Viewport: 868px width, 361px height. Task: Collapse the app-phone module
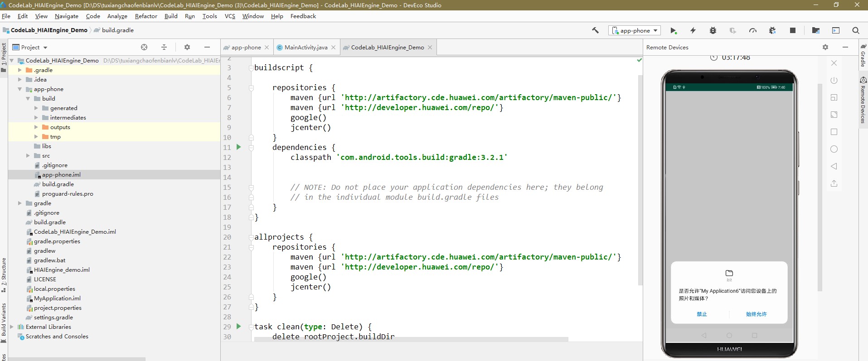(20, 89)
